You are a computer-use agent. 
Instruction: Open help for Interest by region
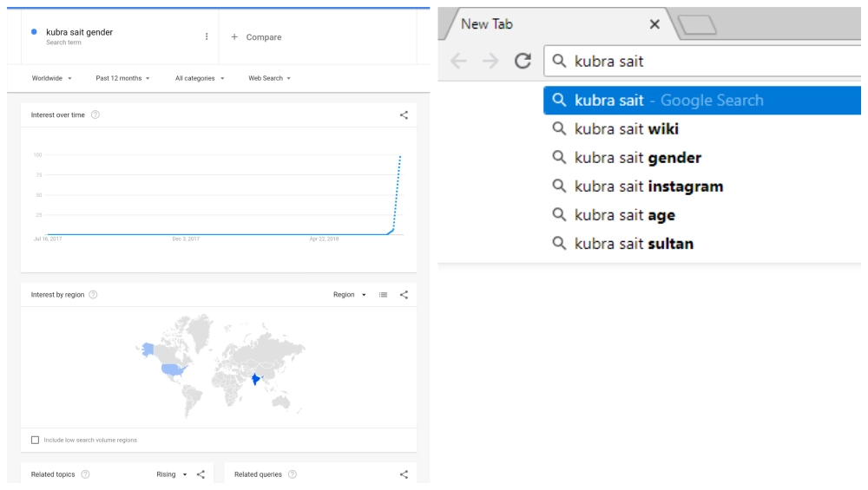click(x=93, y=295)
